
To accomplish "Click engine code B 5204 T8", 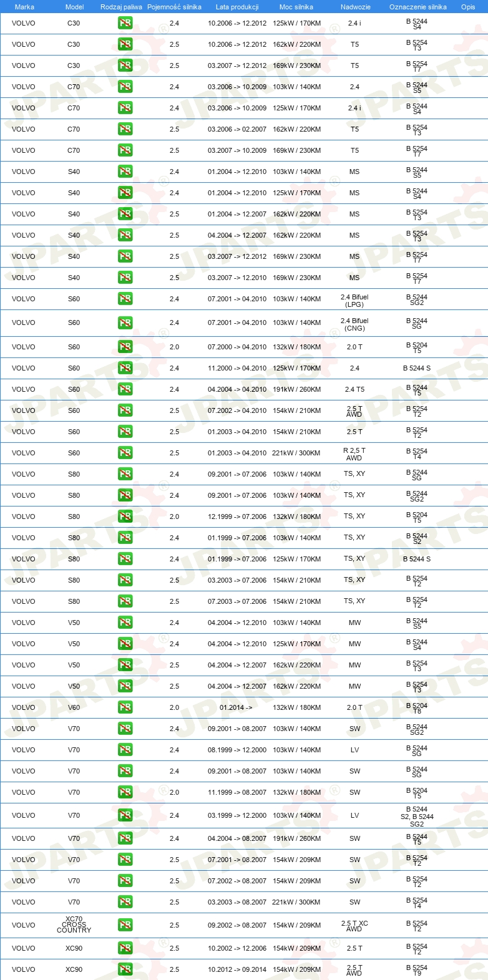I will 417,708.
